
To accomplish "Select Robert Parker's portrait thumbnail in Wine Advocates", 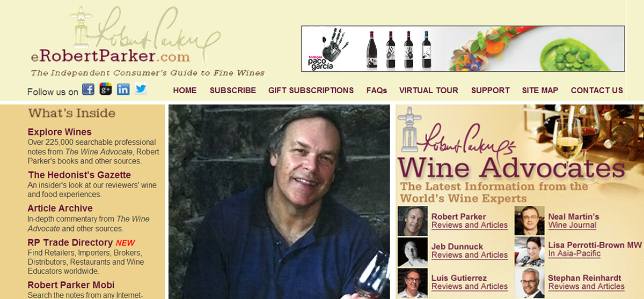I will click(412, 221).
